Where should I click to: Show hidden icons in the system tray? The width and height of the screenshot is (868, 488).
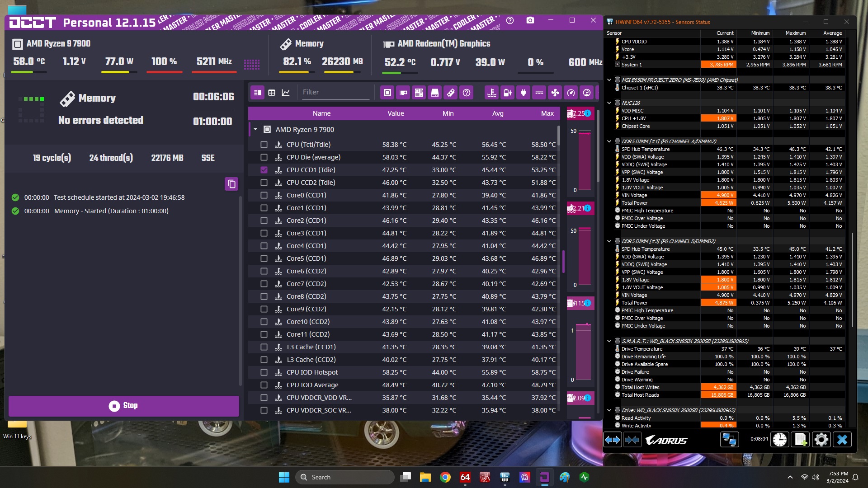(x=790, y=477)
